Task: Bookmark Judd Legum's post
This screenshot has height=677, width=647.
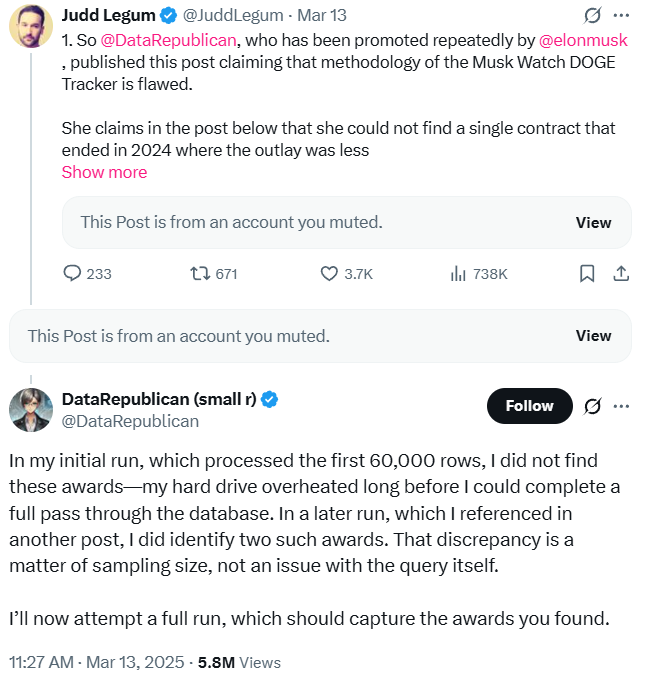Action: [x=588, y=273]
